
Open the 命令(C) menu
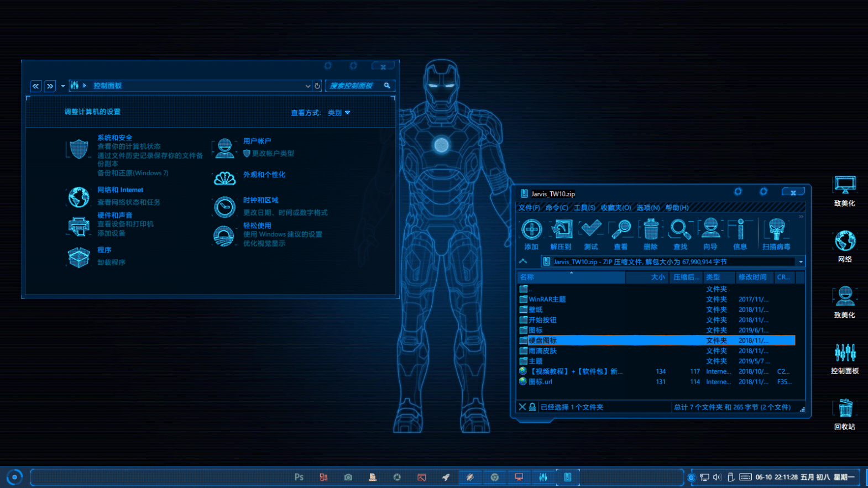tap(557, 208)
